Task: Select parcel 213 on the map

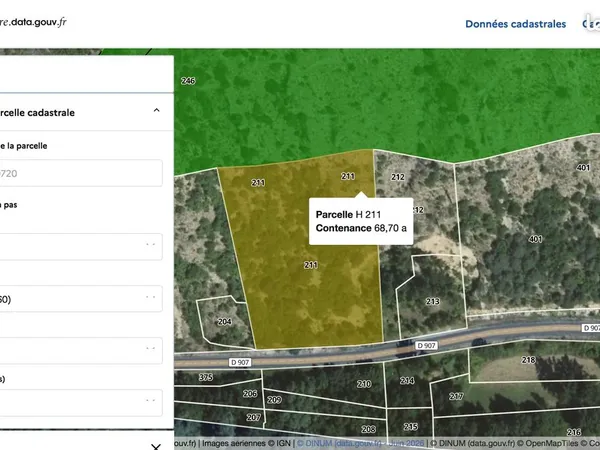Action: click(x=433, y=302)
